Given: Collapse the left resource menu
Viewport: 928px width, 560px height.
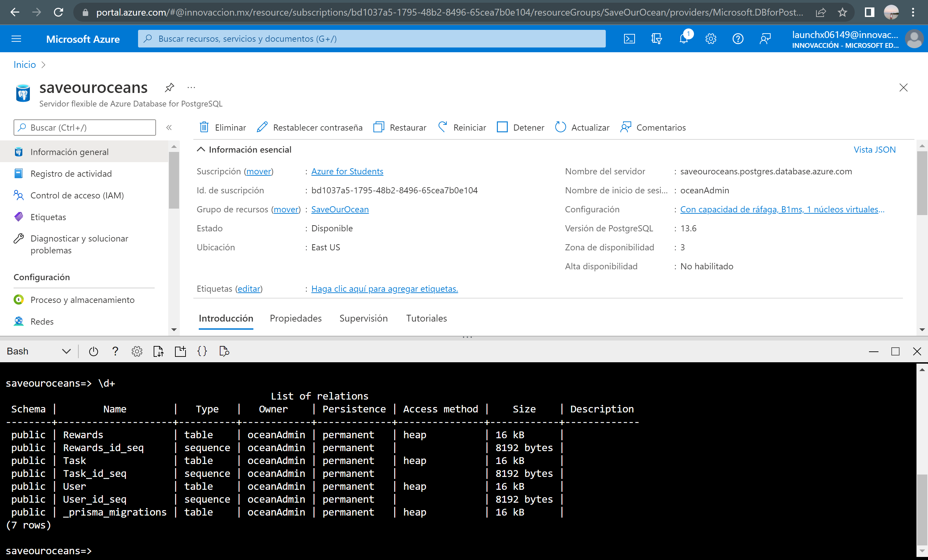Looking at the screenshot, I should click(x=169, y=127).
